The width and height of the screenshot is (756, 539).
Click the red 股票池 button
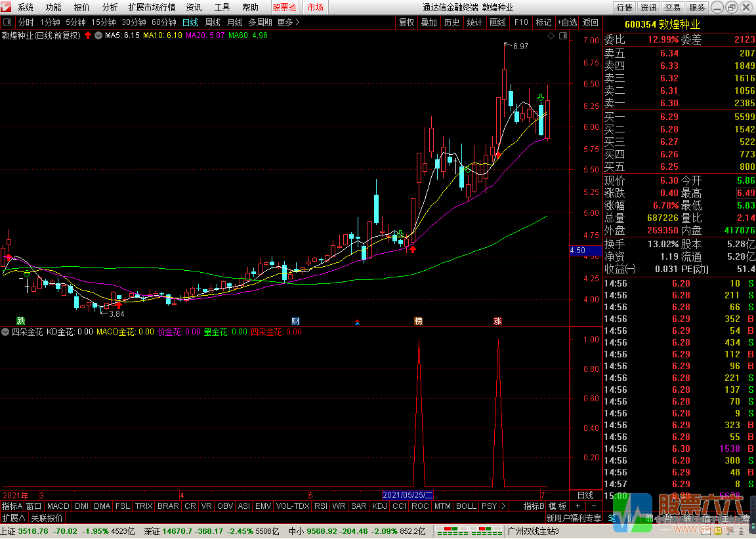(284, 7)
